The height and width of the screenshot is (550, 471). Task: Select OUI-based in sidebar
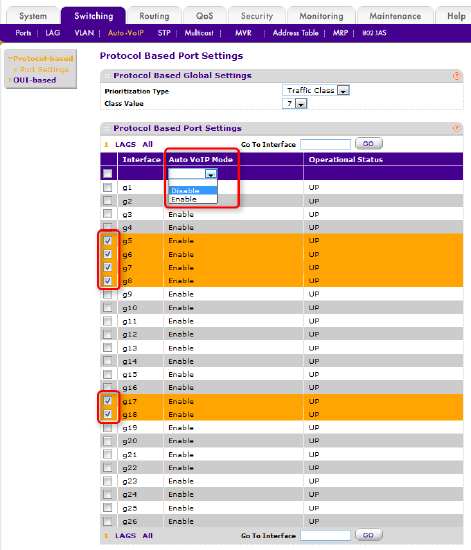[x=34, y=80]
